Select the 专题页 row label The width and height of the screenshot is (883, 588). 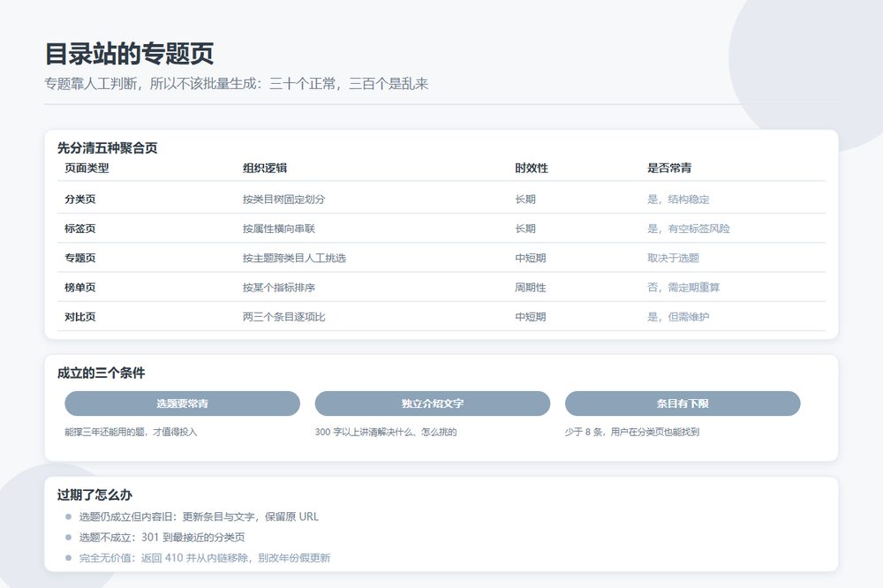(x=80, y=258)
